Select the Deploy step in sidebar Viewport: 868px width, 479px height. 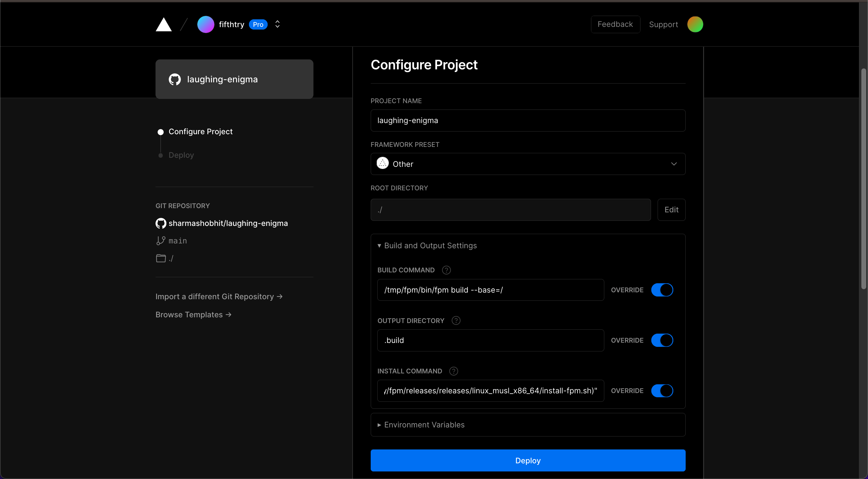click(181, 155)
